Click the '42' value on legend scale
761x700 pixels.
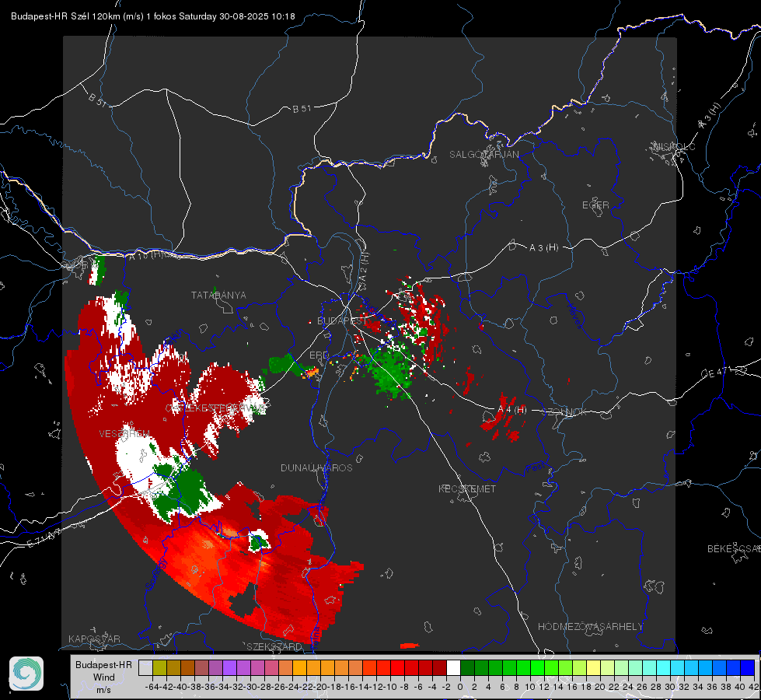pos(754,687)
